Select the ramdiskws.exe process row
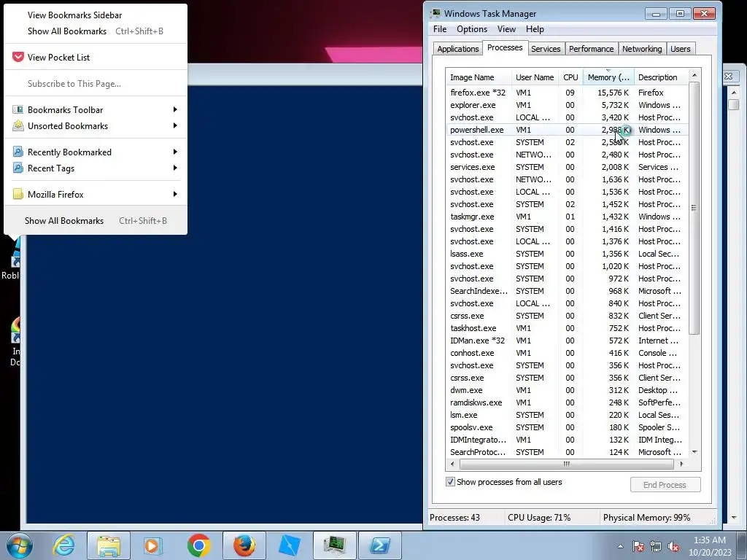 pyautogui.click(x=567, y=402)
